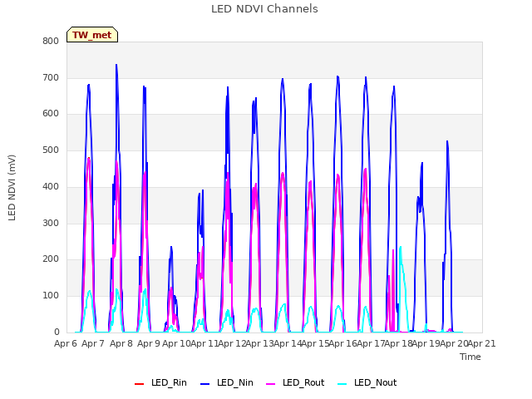Click the 200 y-axis tick label
The image size is (532, 399).
(51, 259)
